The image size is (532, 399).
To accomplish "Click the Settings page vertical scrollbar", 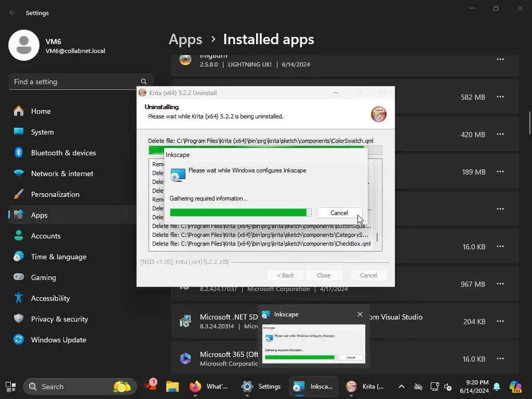I will coord(529,123).
